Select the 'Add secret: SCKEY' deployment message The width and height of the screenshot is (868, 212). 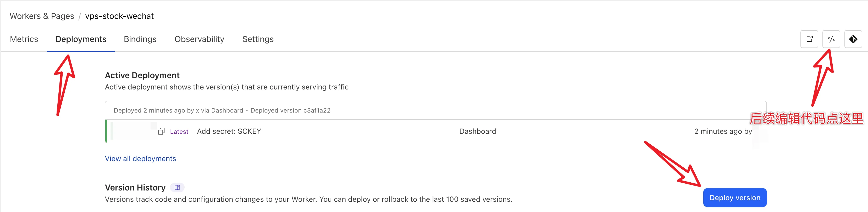pyautogui.click(x=229, y=131)
